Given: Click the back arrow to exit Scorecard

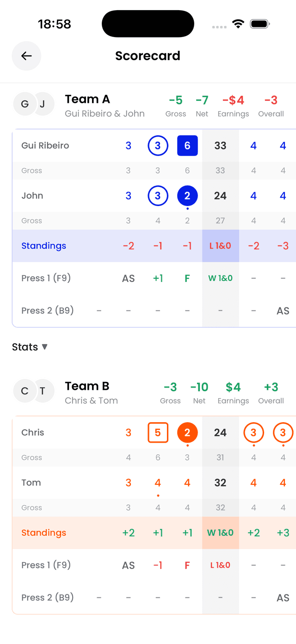Looking at the screenshot, I should pyautogui.click(x=26, y=56).
